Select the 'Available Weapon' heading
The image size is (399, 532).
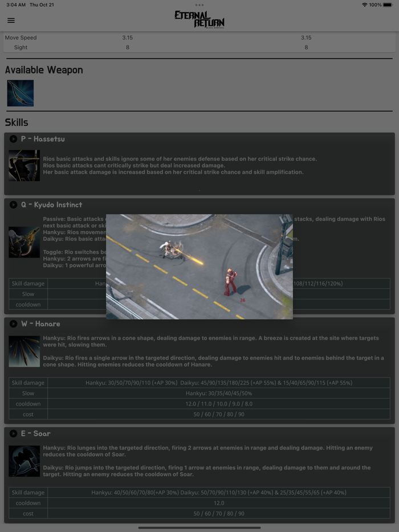[x=44, y=70]
